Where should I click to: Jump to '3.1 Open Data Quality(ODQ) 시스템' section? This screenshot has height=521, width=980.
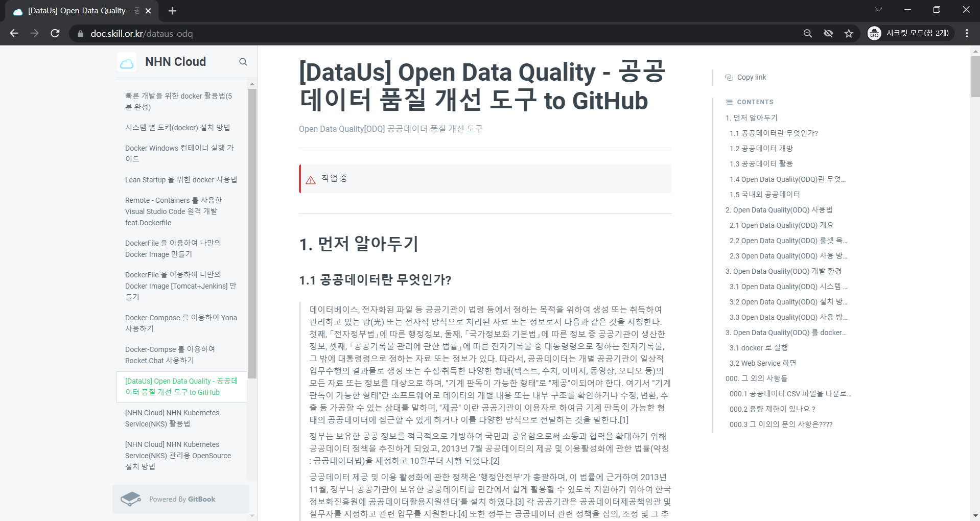(788, 287)
